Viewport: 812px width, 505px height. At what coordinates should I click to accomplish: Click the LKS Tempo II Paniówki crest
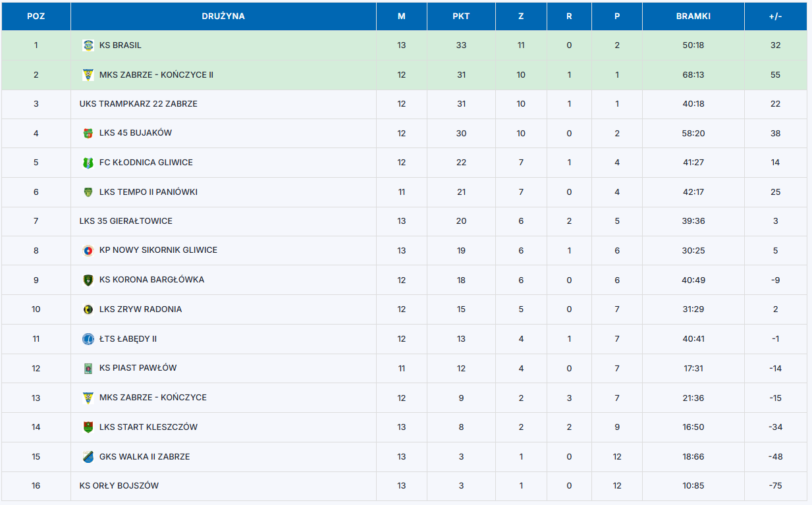point(88,192)
